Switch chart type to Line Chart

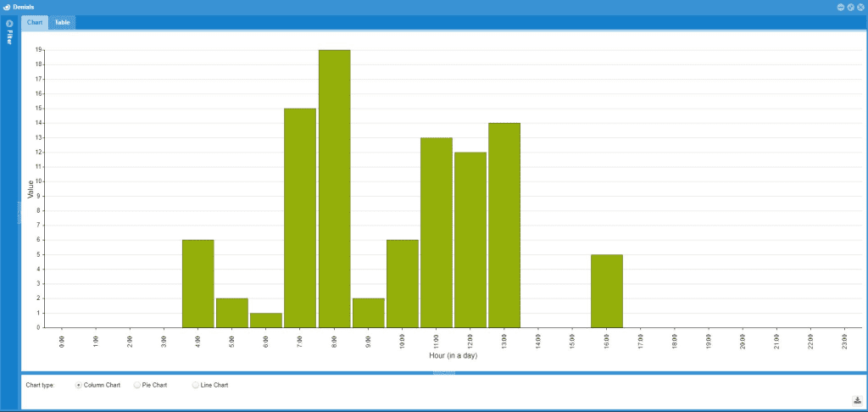(x=196, y=385)
